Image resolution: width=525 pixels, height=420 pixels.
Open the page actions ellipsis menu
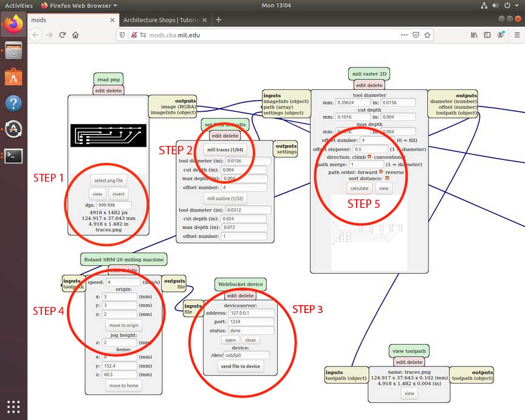tap(404, 35)
